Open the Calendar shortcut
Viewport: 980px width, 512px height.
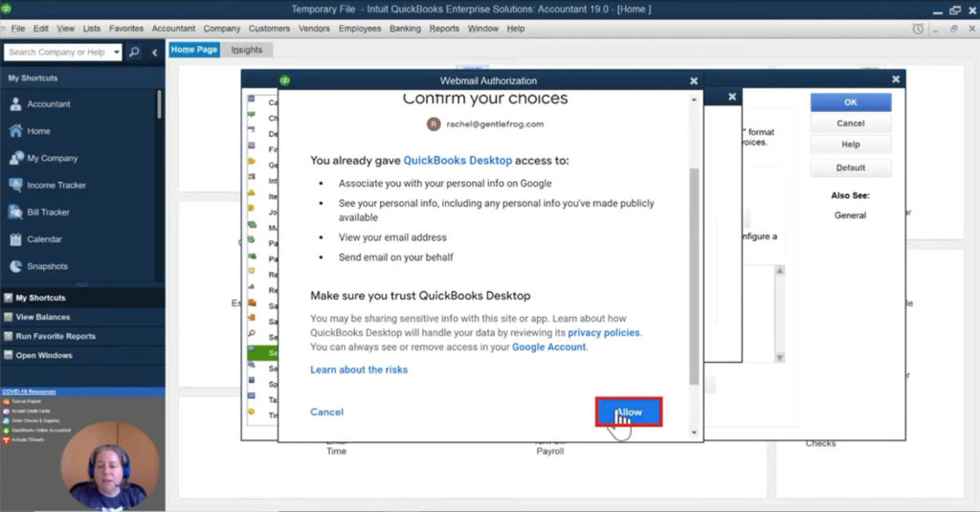[x=16, y=239]
